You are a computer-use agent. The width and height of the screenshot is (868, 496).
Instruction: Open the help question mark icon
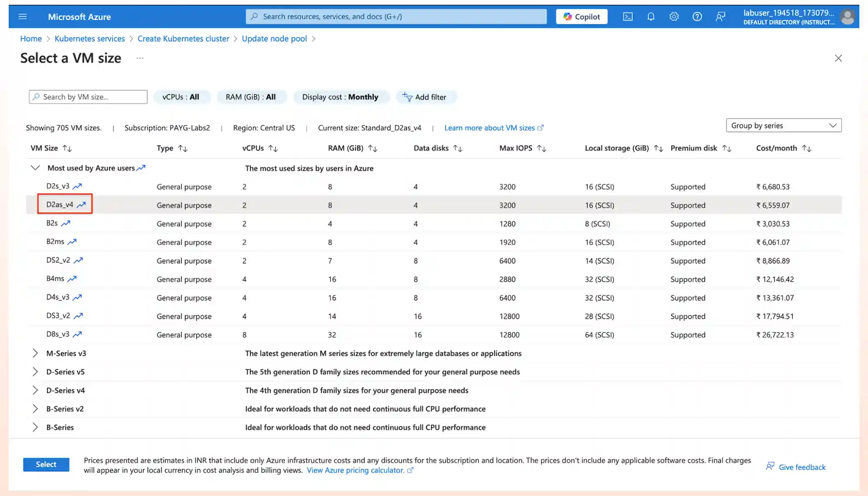(x=697, y=16)
